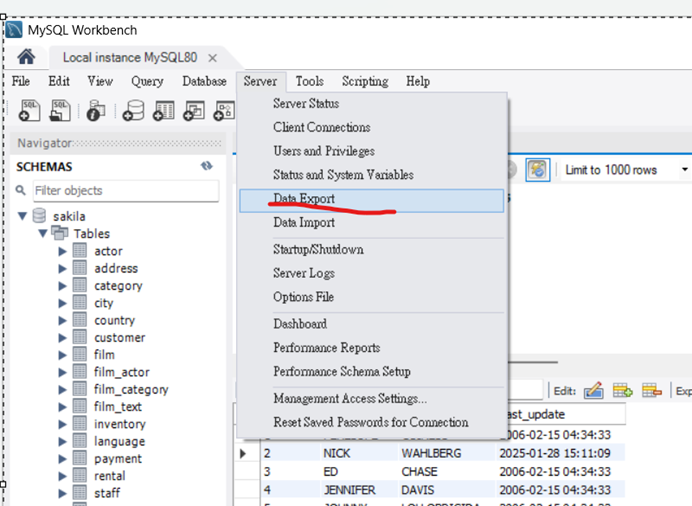Click the MySQL Workbench dolphin logo

point(14,30)
